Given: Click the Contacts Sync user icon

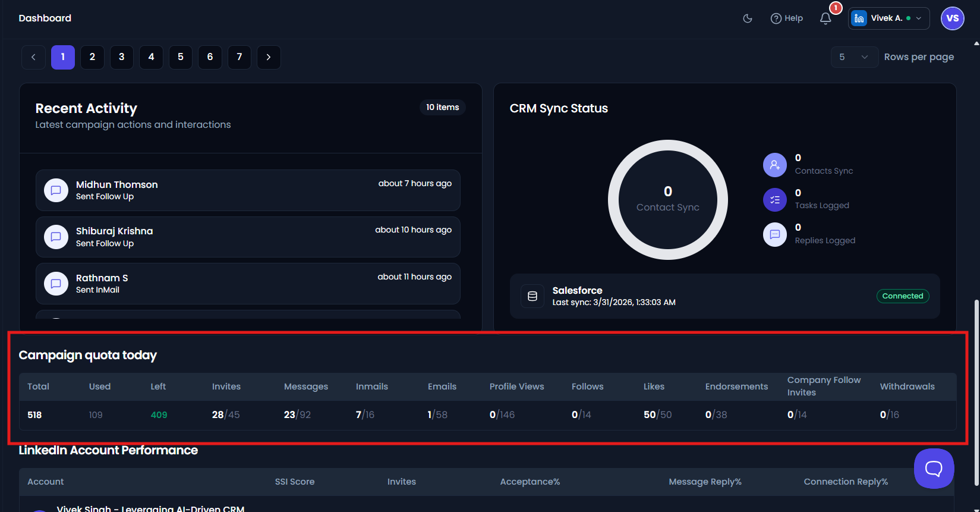Looking at the screenshot, I should pos(775,165).
